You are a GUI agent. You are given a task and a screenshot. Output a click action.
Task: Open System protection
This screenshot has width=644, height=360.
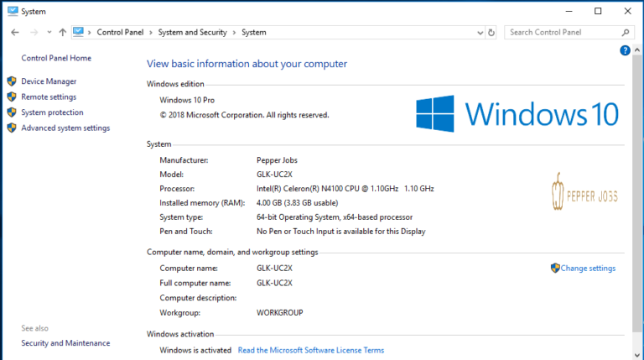click(x=52, y=112)
